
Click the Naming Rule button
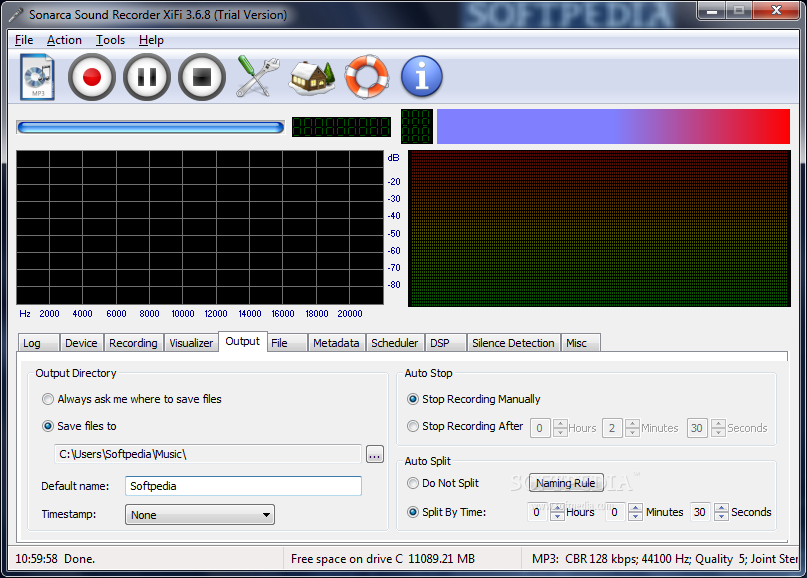tap(566, 483)
